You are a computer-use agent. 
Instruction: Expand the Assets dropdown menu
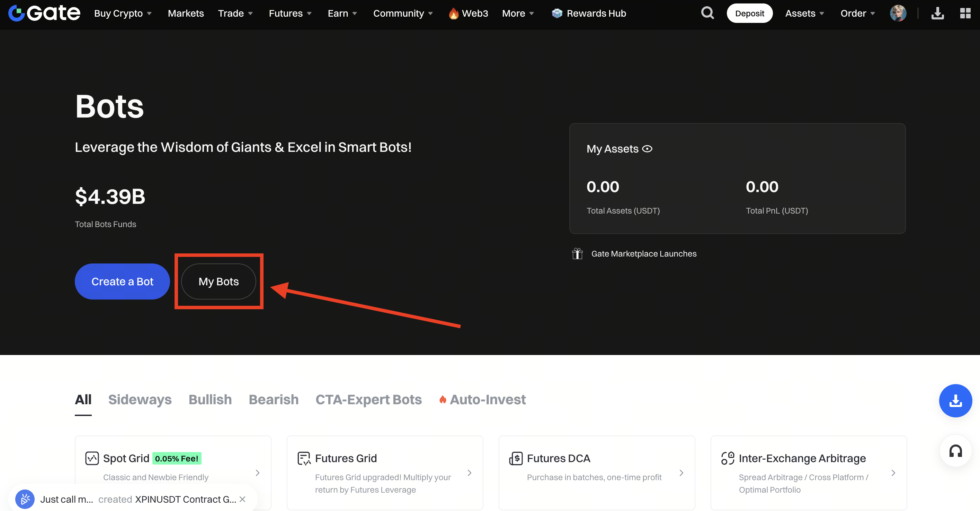[x=804, y=13]
